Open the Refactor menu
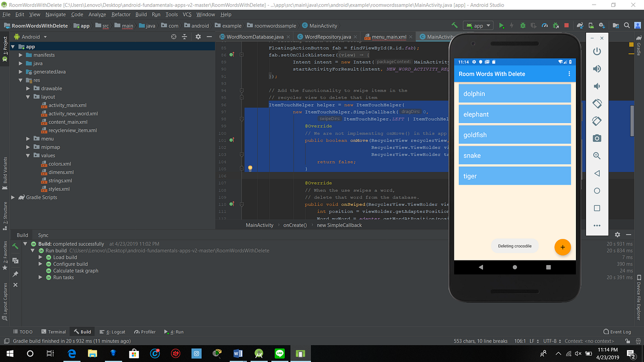This screenshot has width=644, height=362. click(121, 14)
